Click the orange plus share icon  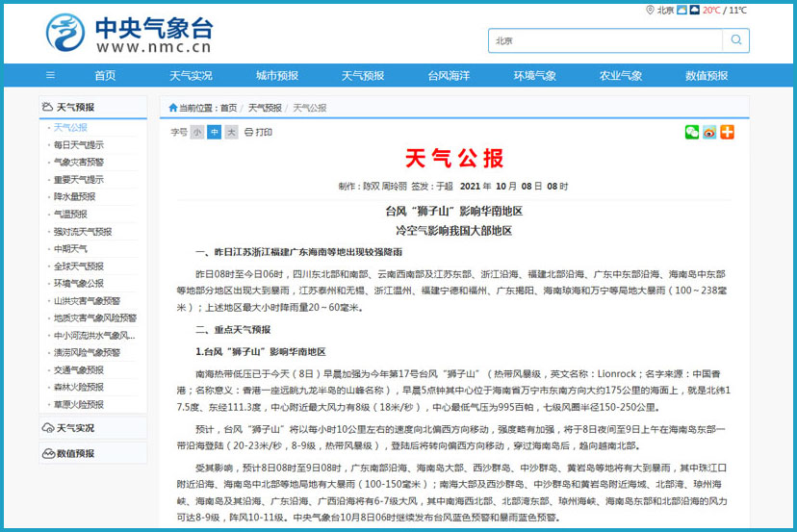[x=727, y=132]
